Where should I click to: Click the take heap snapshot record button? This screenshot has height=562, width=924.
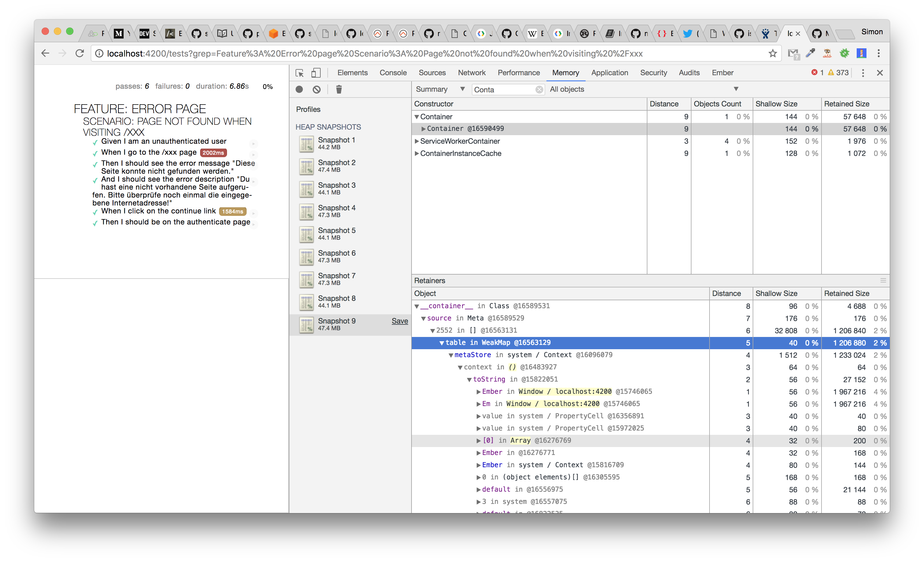pos(299,89)
